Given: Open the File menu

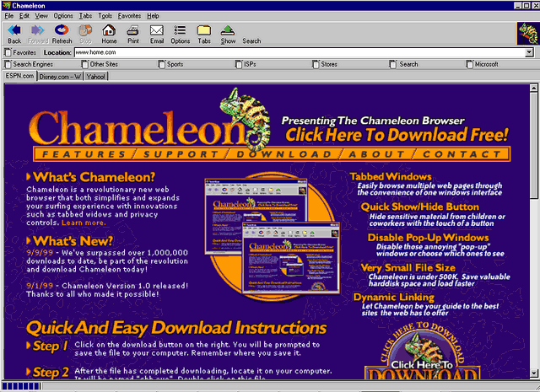Looking at the screenshot, I should tap(9, 16).
